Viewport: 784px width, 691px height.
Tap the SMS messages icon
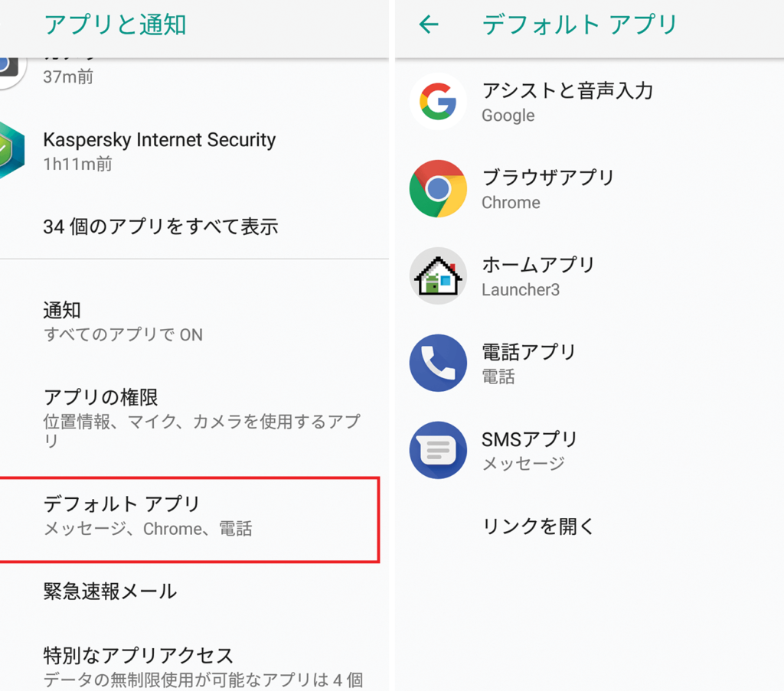[x=438, y=451]
